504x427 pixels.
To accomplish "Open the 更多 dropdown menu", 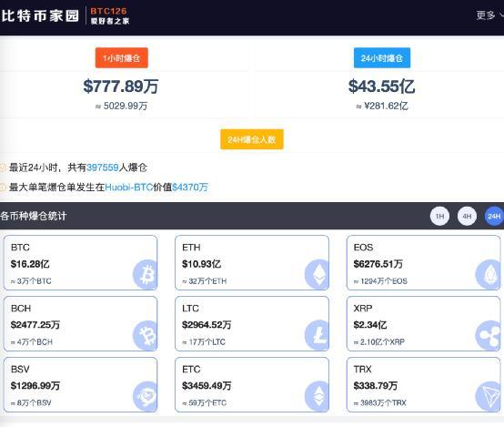I will click(x=489, y=15).
